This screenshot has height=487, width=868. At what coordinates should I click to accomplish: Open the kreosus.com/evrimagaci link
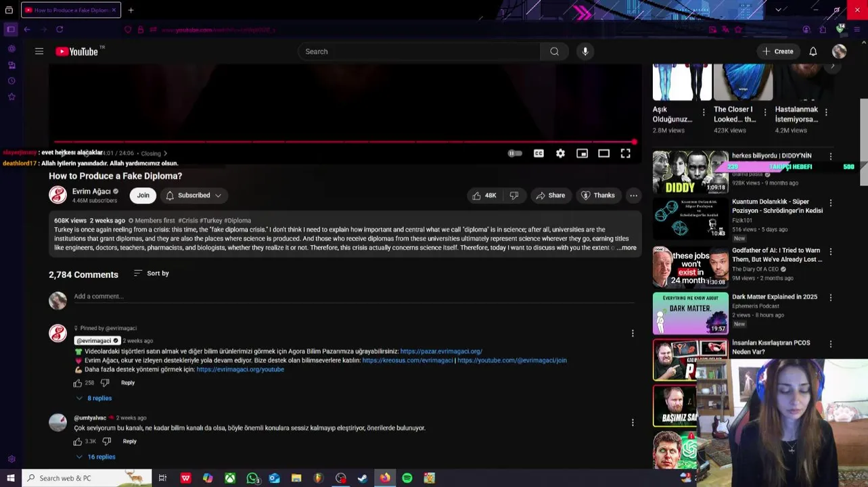click(x=407, y=361)
